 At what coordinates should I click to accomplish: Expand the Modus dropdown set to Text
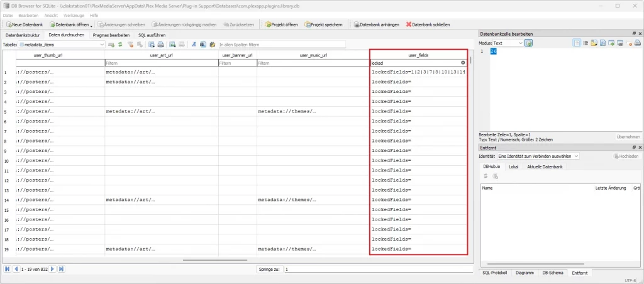pos(508,43)
